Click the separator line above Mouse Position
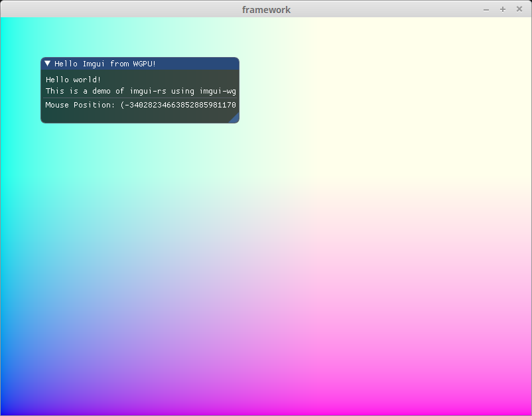 (139, 98)
